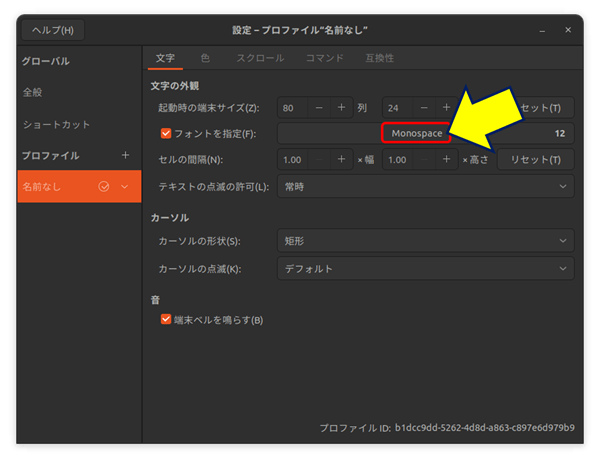600x462 pixels.
Task: Open テキストの点滅の許可 dropdown
Action: pos(426,186)
